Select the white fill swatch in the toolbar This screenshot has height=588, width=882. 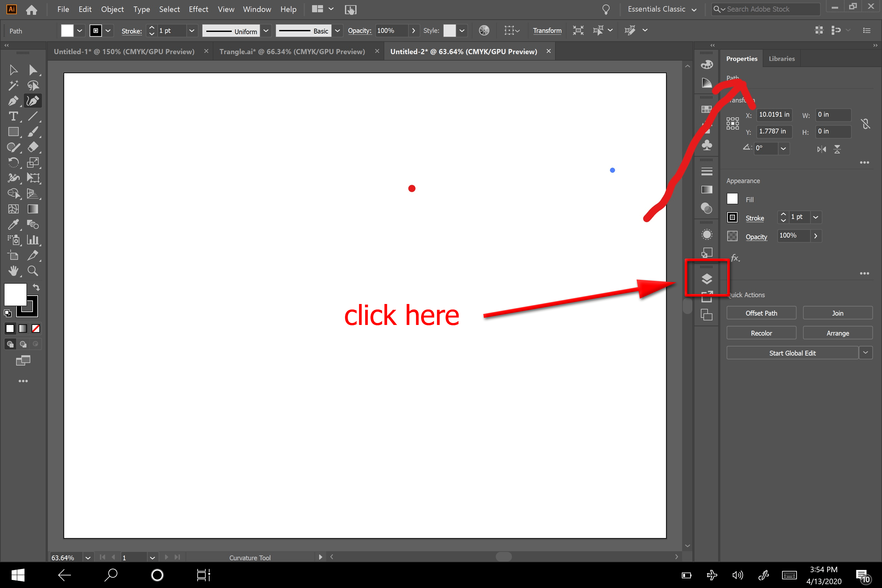coord(15,295)
